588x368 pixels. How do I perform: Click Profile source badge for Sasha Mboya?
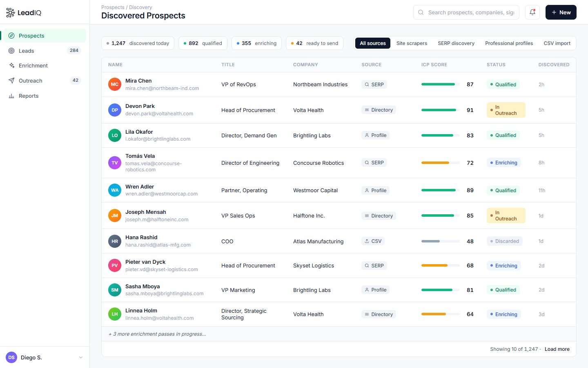point(375,290)
